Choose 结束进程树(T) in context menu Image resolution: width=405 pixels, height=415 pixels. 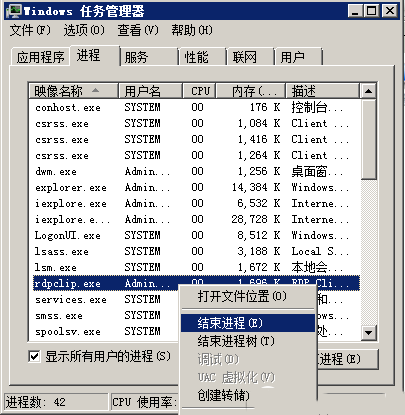(x=248, y=341)
